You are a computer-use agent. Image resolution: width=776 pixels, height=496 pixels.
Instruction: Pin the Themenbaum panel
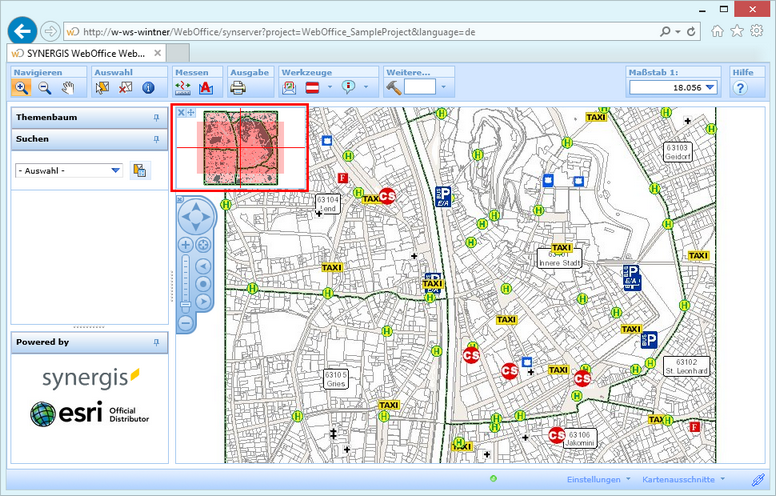(156, 117)
